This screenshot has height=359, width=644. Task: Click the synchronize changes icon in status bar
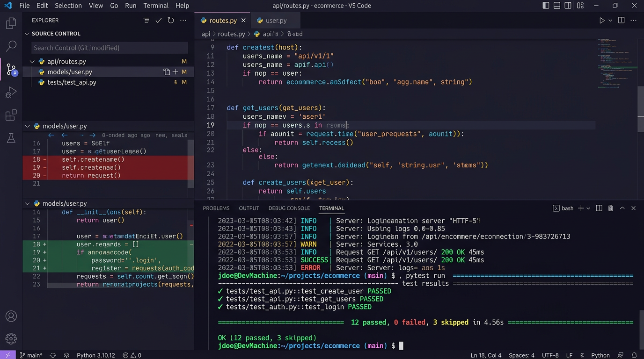pos(53,355)
